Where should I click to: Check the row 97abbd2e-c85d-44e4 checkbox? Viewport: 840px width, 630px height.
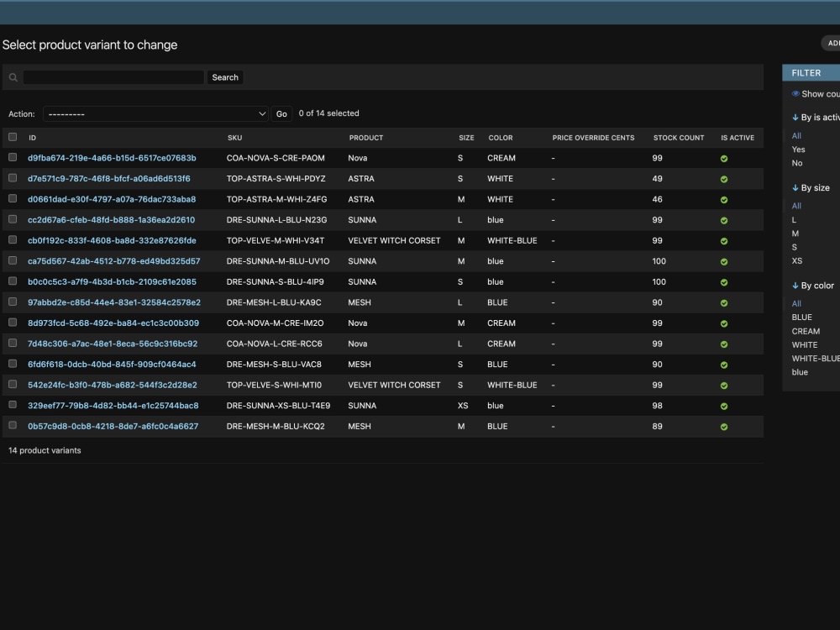(x=13, y=302)
